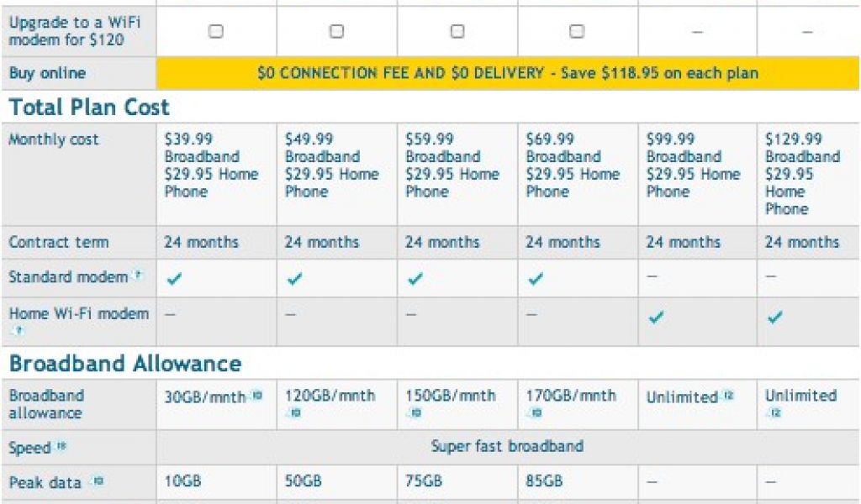
Task: Open footnote beside 30GB/mnth allowance
Action: [256, 395]
